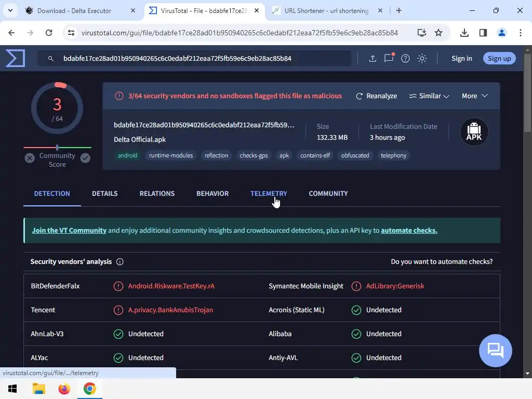Open the Join the VT Community link
Image resolution: width=532 pixels, height=399 pixels.
tap(69, 230)
